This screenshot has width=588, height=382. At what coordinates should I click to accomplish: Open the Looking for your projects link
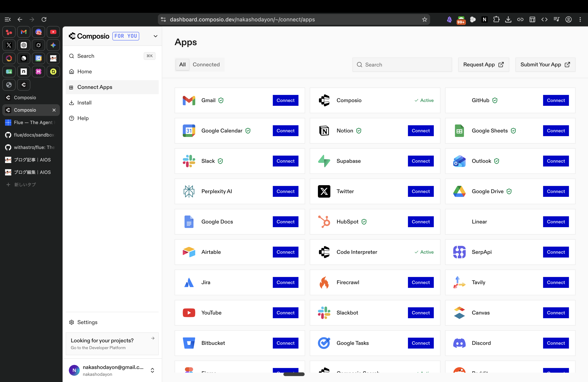[x=112, y=344]
